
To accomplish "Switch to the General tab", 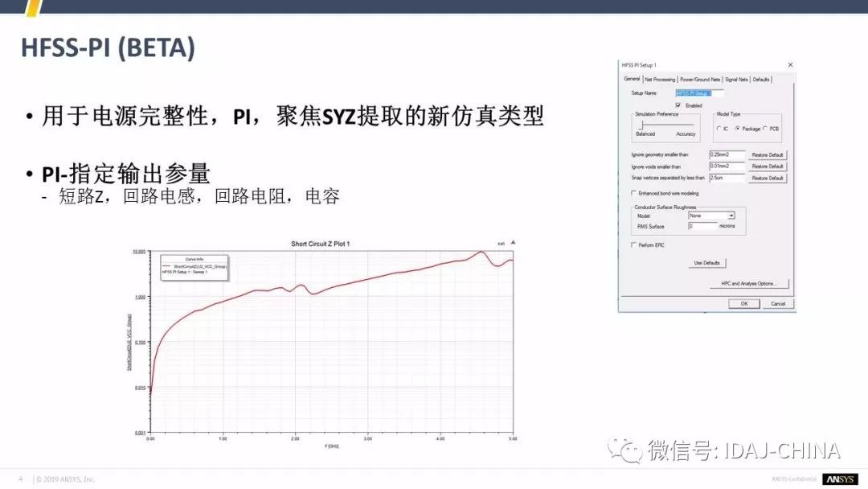I will click(632, 79).
